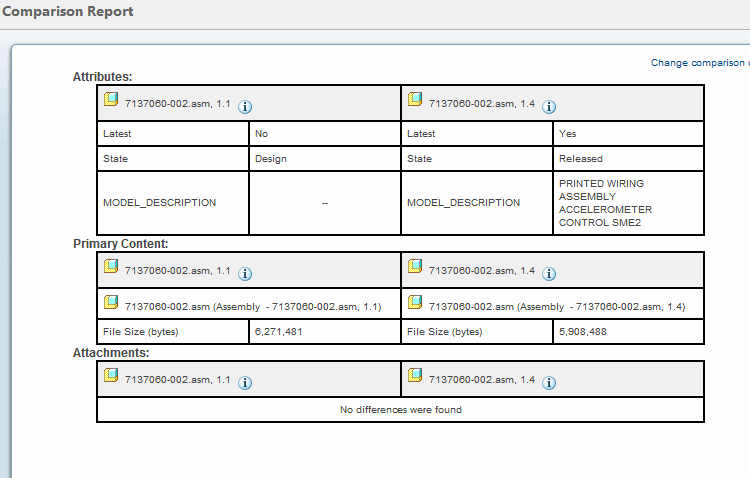Click info icon for 1.1 in Attachments

(x=245, y=383)
